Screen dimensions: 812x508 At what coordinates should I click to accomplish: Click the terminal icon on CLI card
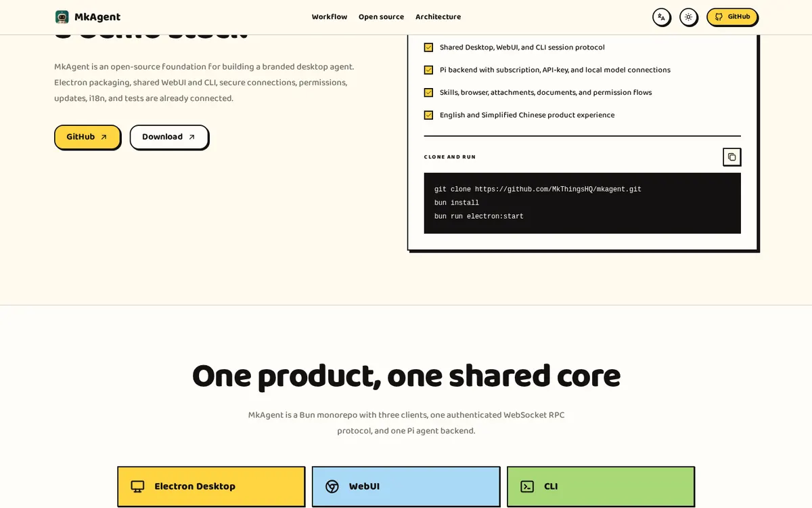(x=527, y=486)
